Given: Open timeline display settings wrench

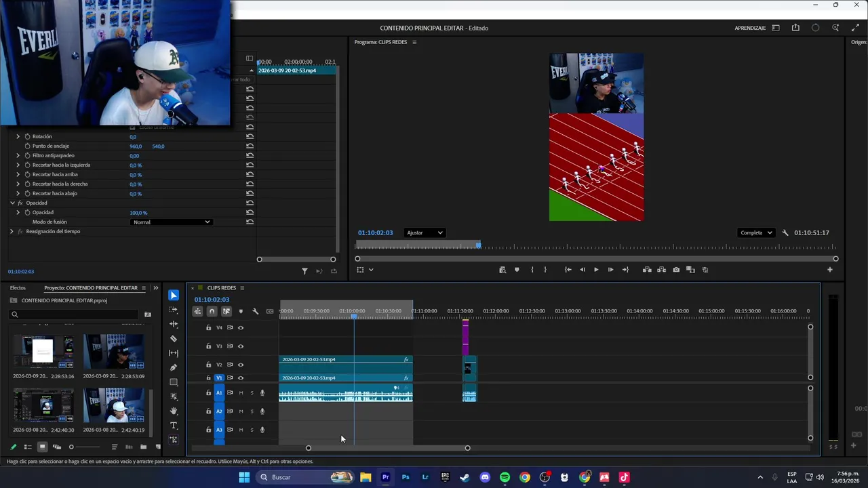Looking at the screenshot, I should pyautogui.click(x=255, y=311).
